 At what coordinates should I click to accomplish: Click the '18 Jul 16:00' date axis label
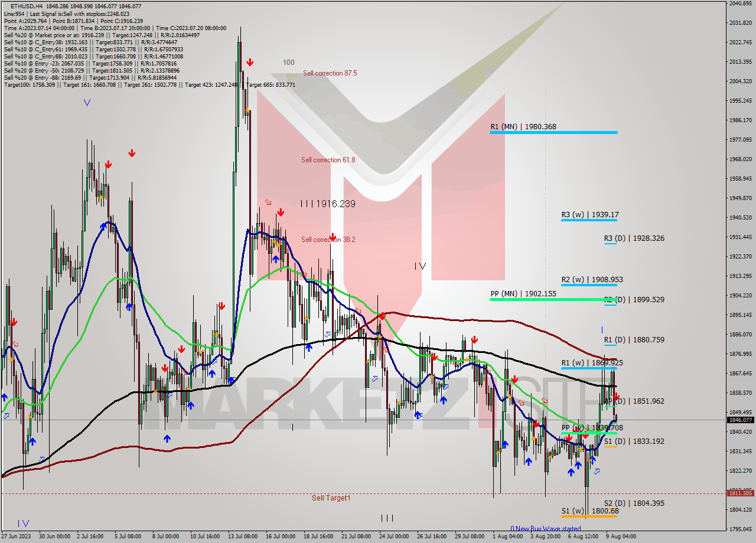pos(318,537)
